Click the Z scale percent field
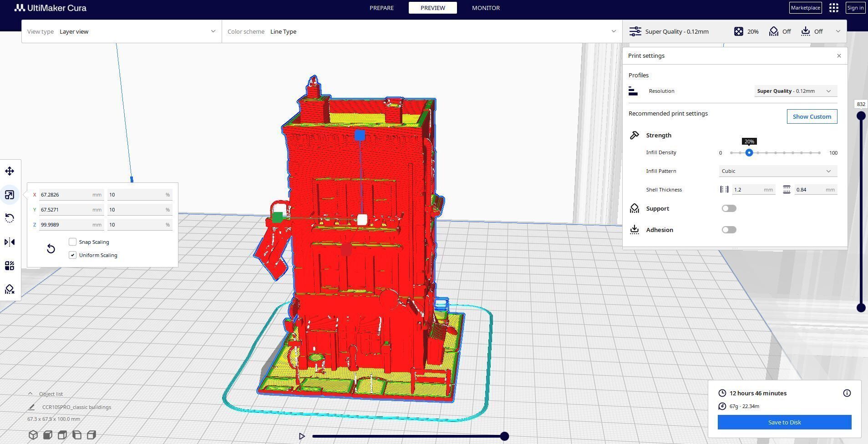The height and width of the screenshot is (444, 868). (140, 225)
